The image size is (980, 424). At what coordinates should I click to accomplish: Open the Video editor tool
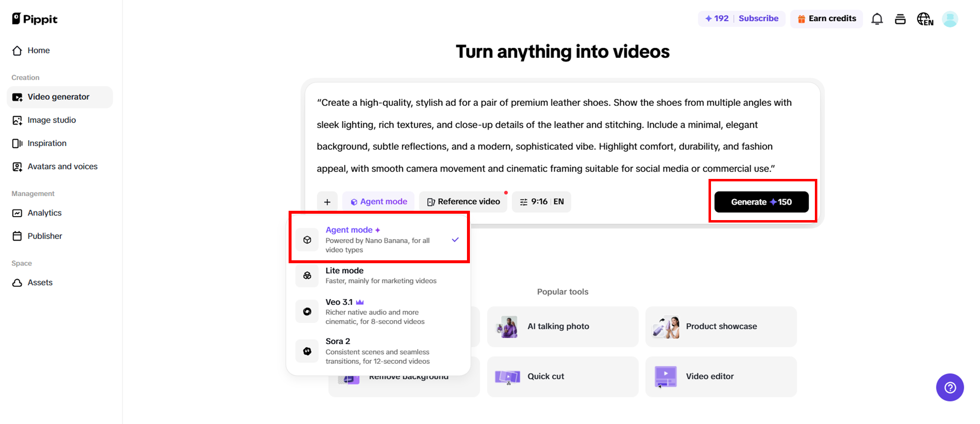[x=721, y=376]
